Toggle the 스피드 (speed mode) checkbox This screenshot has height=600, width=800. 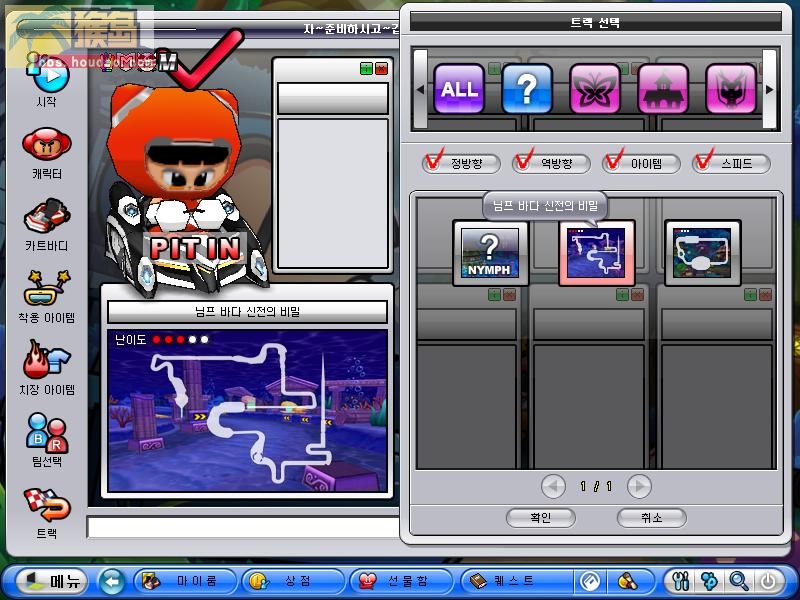tap(703, 160)
